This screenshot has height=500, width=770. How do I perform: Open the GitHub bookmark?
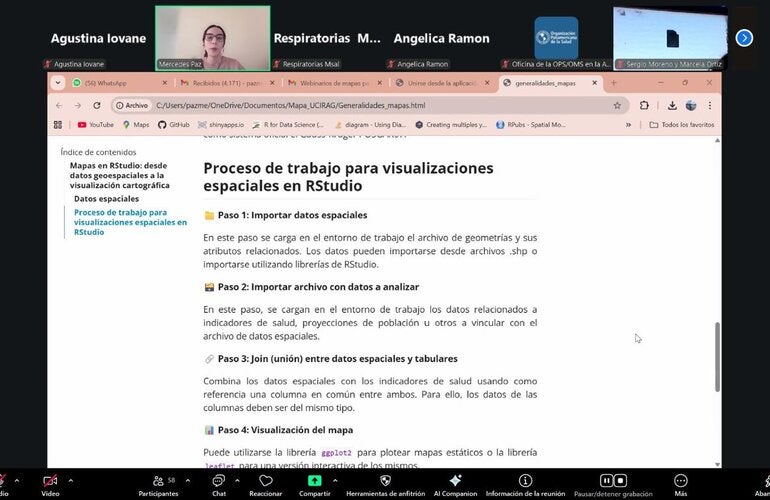tap(174, 125)
